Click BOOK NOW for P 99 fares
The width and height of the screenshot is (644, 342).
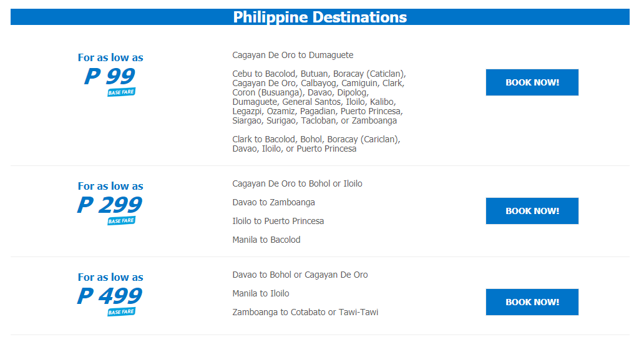pos(532,82)
